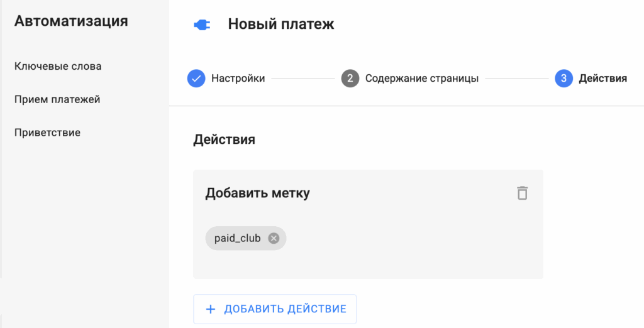Click the plus icon in Добавить действие
The width and height of the screenshot is (644, 328).
pos(210,309)
